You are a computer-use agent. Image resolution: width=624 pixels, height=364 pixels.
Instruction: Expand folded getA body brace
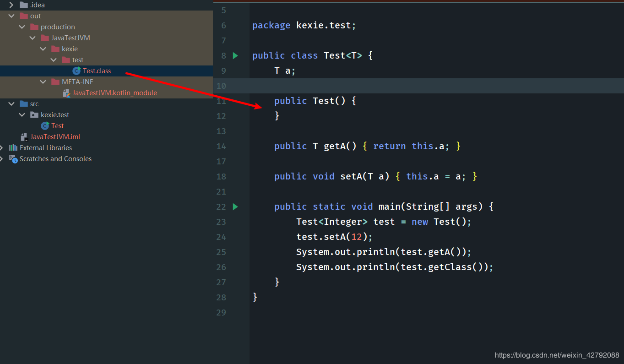tap(365, 147)
